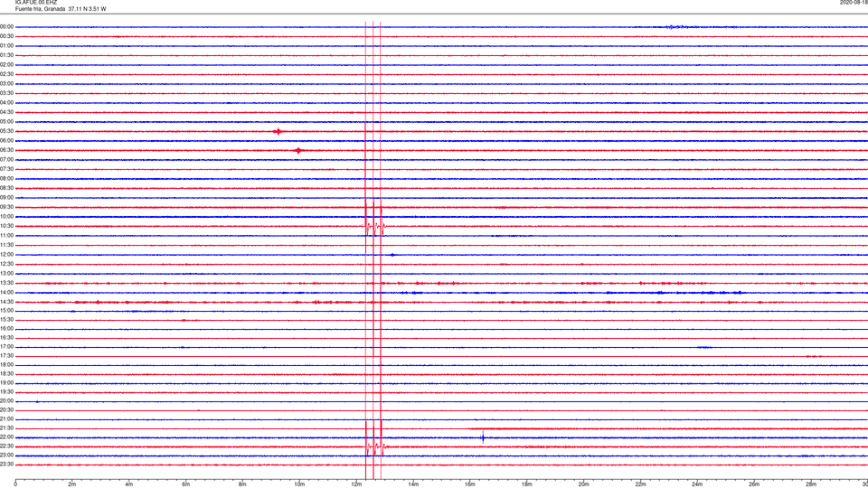Select the 4m axis tick label
The width and height of the screenshot is (868, 488).
(129, 484)
